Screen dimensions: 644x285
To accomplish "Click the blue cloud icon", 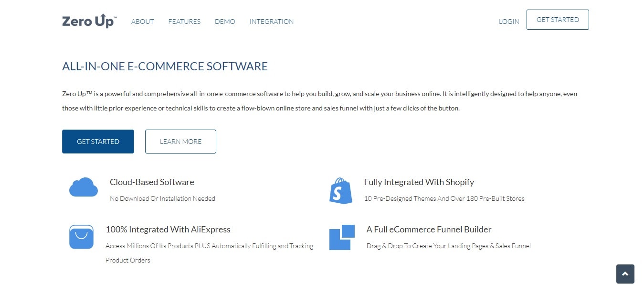I will coord(84,187).
